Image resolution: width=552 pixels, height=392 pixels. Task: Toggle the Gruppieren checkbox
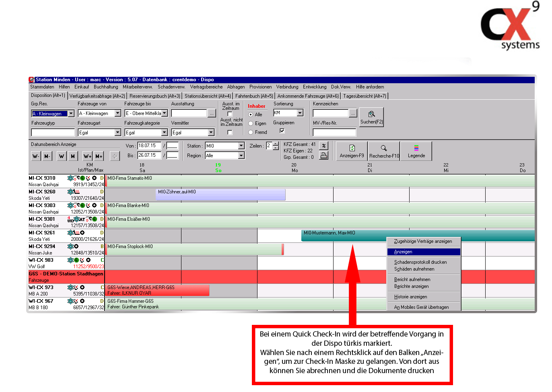coord(282,131)
